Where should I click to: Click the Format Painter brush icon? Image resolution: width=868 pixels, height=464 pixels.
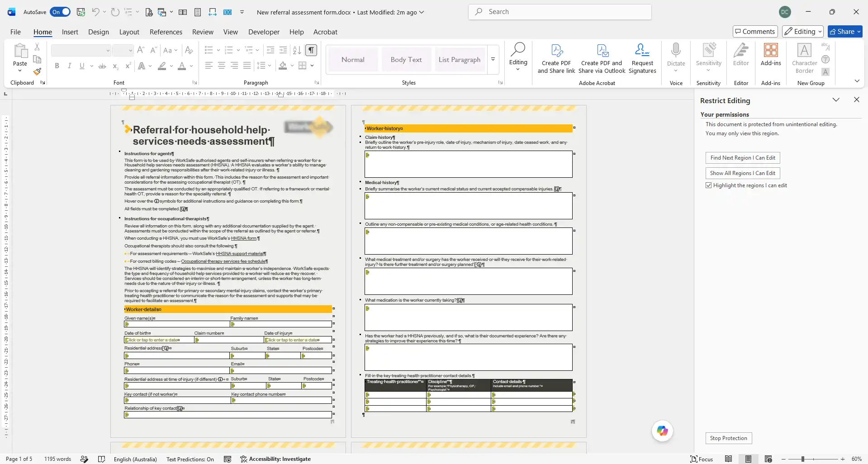pyautogui.click(x=37, y=71)
